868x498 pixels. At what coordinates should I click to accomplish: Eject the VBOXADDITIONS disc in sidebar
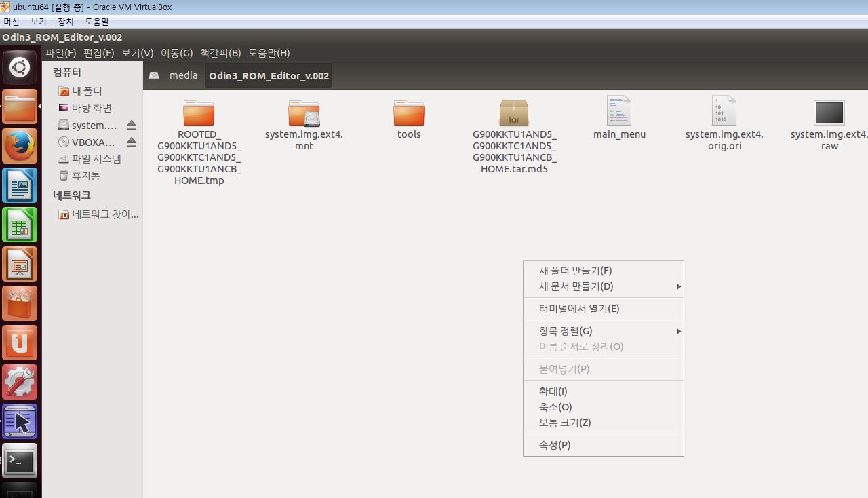[132, 142]
